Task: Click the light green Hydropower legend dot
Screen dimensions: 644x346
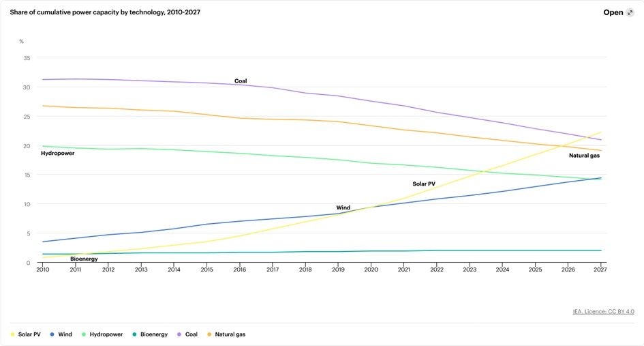Action: tap(84, 334)
